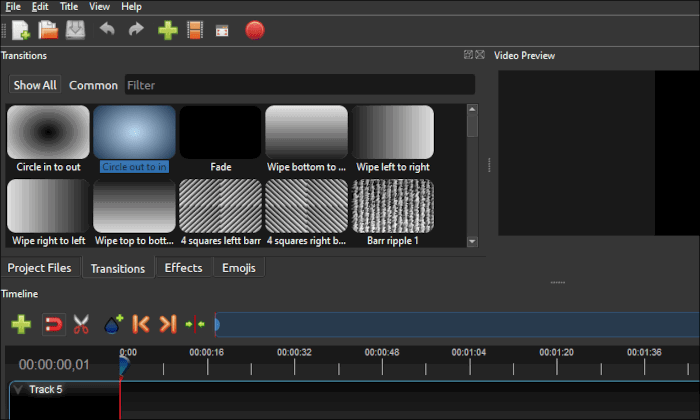Show All transitions button
The height and width of the screenshot is (420, 700).
35,85
